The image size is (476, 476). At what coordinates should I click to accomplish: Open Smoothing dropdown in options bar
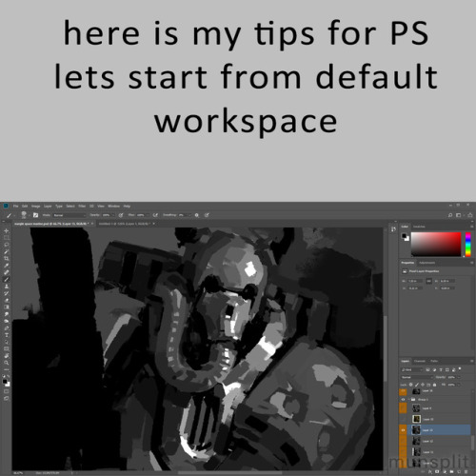click(x=189, y=215)
